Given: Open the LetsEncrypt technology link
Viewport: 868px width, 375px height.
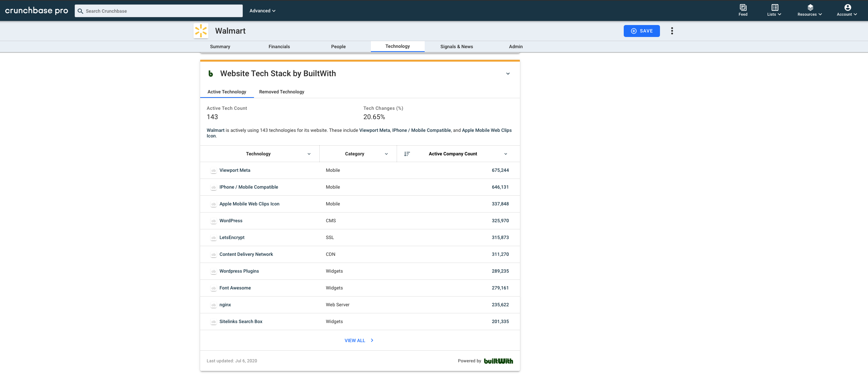Looking at the screenshot, I should [232, 238].
